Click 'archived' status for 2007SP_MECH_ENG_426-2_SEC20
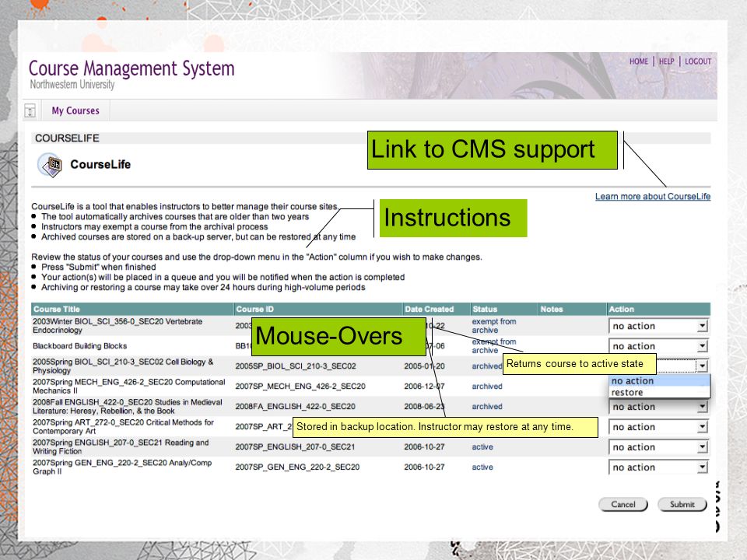747x560 pixels. pyautogui.click(x=487, y=387)
